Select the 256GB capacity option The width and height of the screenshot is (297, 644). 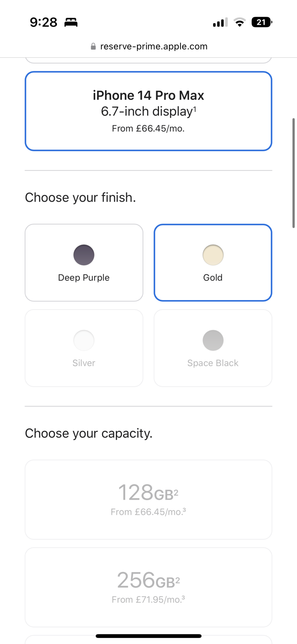pos(149,587)
